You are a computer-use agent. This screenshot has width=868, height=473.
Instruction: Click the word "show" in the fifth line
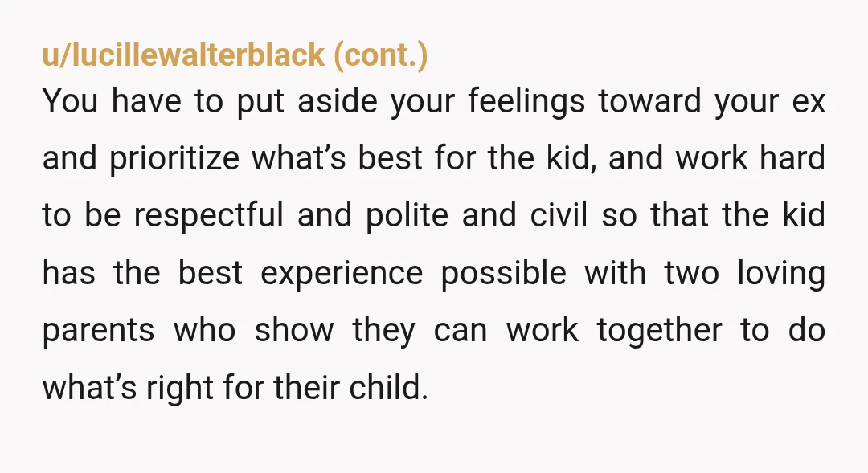(x=294, y=330)
